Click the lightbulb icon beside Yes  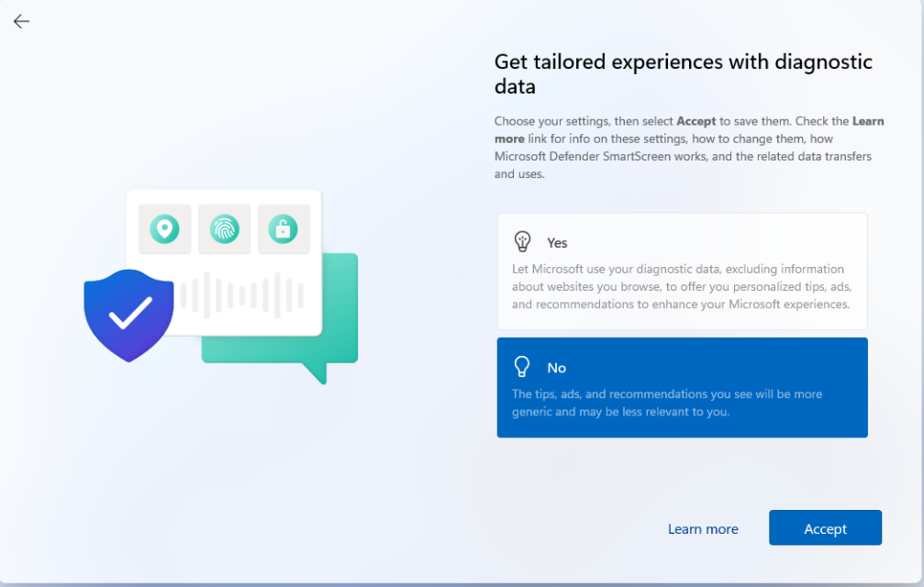click(x=522, y=242)
